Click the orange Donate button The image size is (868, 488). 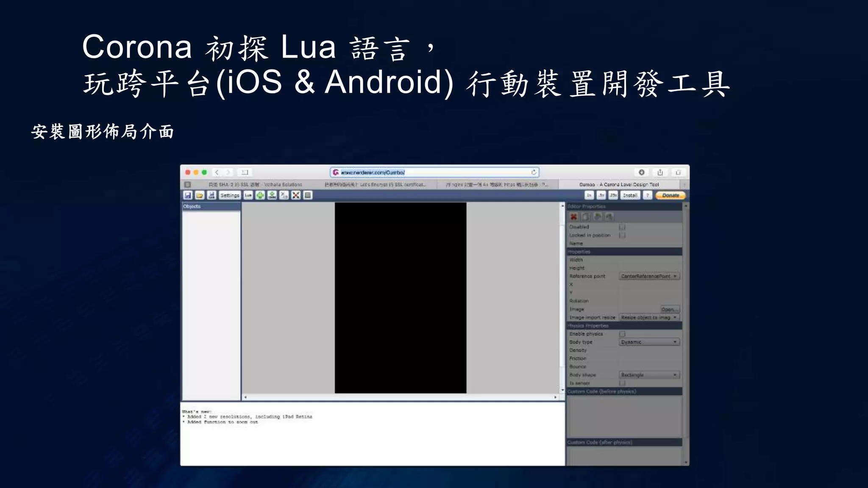pos(670,195)
